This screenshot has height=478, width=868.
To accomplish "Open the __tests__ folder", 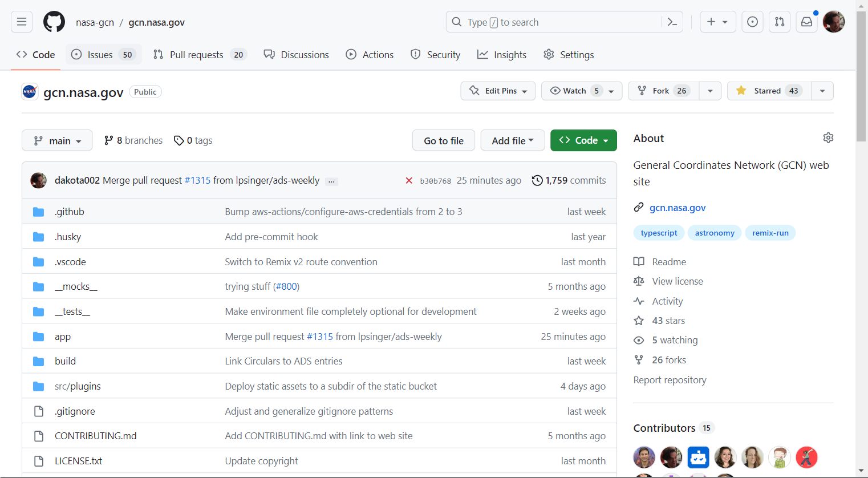I will point(72,311).
